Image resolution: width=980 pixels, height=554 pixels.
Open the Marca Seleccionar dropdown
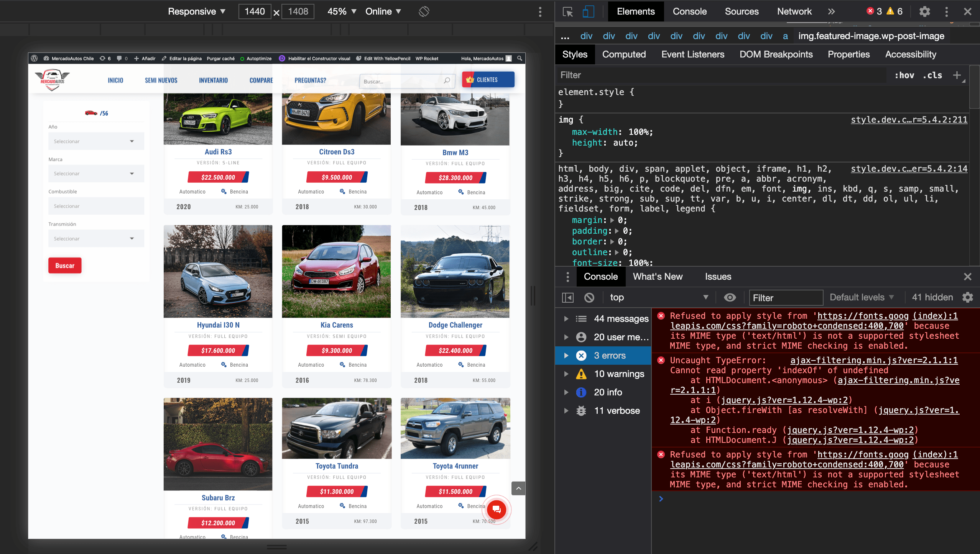point(96,174)
